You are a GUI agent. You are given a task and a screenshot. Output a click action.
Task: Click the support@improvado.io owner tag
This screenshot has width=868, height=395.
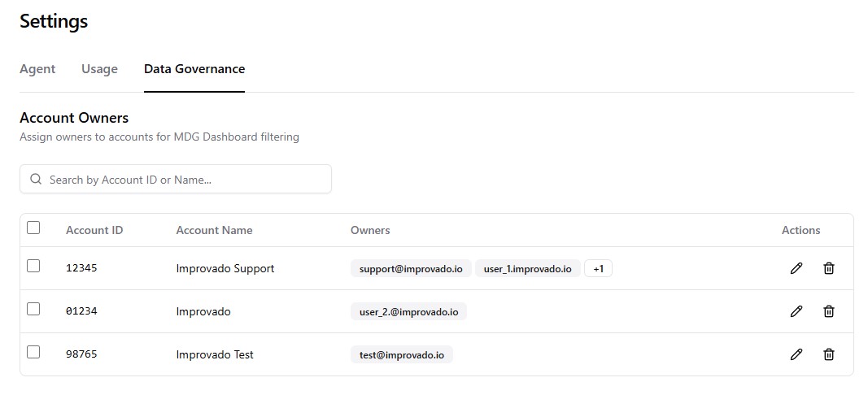411,268
